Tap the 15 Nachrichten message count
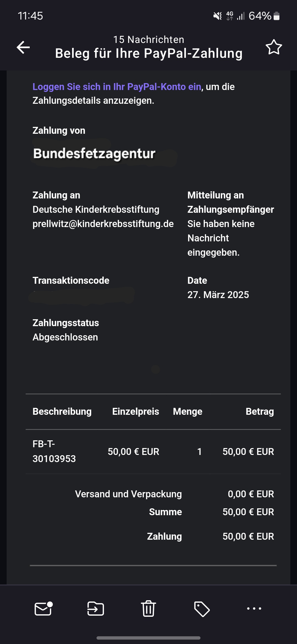297x644 pixels. click(149, 40)
